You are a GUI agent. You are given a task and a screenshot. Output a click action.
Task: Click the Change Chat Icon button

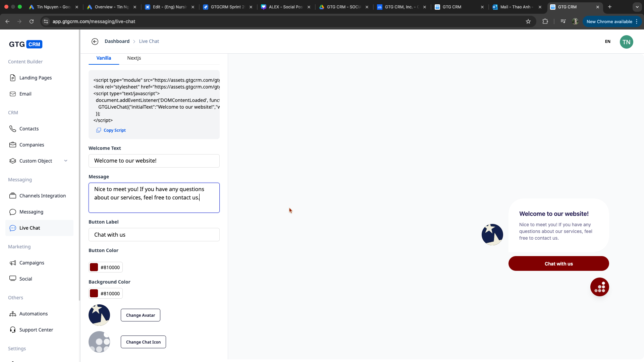[x=143, y=342]
